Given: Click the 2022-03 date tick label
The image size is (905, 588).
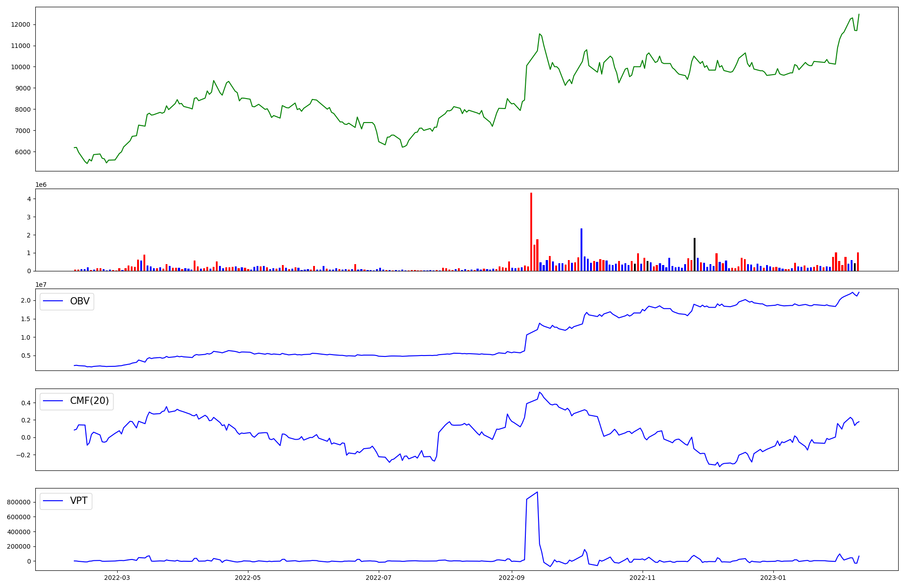Looking at the screenshot, I should point(117,578).
